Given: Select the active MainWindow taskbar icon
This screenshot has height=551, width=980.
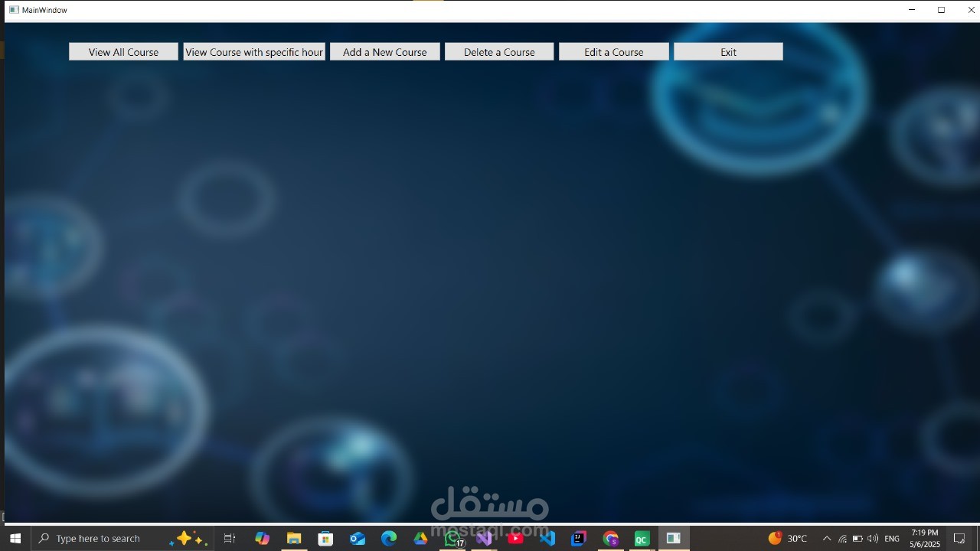Looking at the screenshot, I should (674, 539).
